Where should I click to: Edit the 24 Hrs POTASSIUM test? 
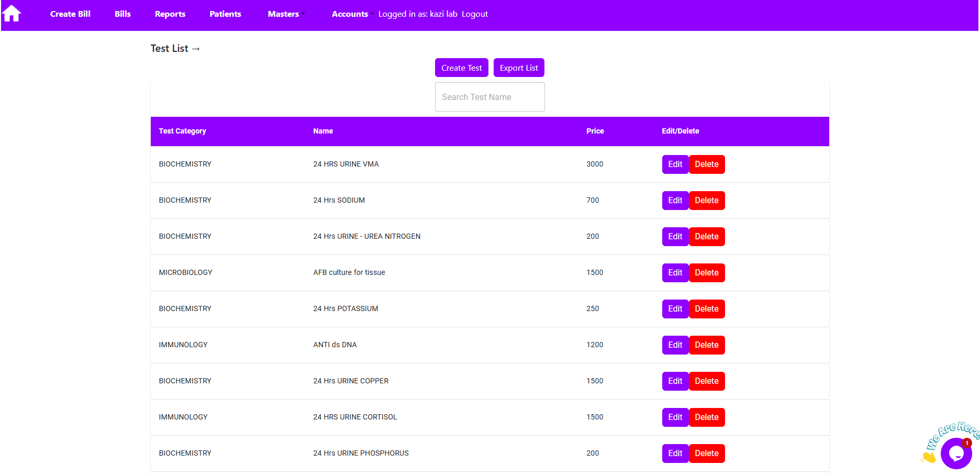675,309
